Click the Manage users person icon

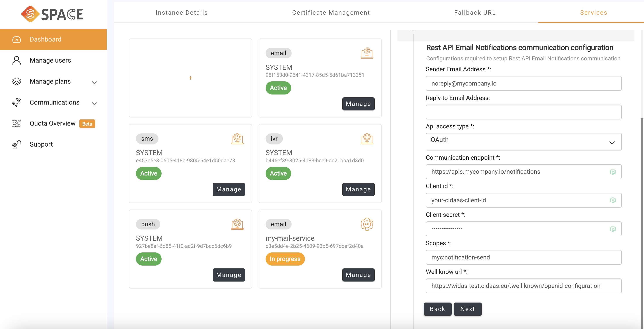pyautogui.click(x=16, y=60)
